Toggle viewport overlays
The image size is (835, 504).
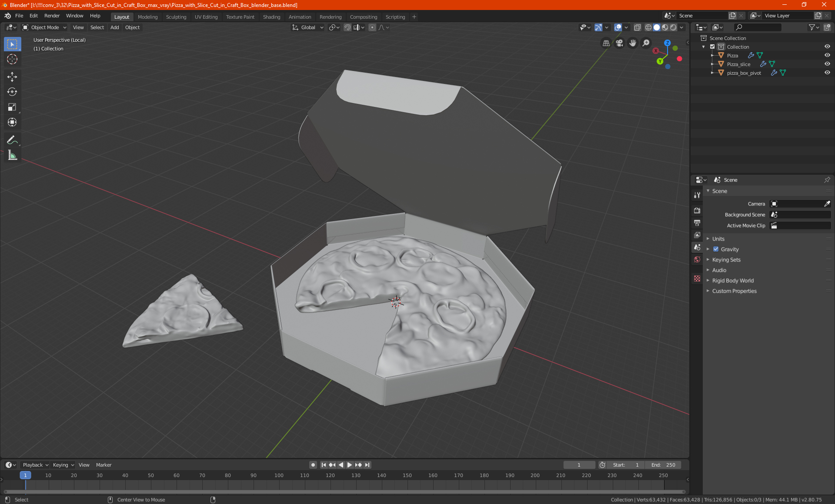click(x=618, y=27)
